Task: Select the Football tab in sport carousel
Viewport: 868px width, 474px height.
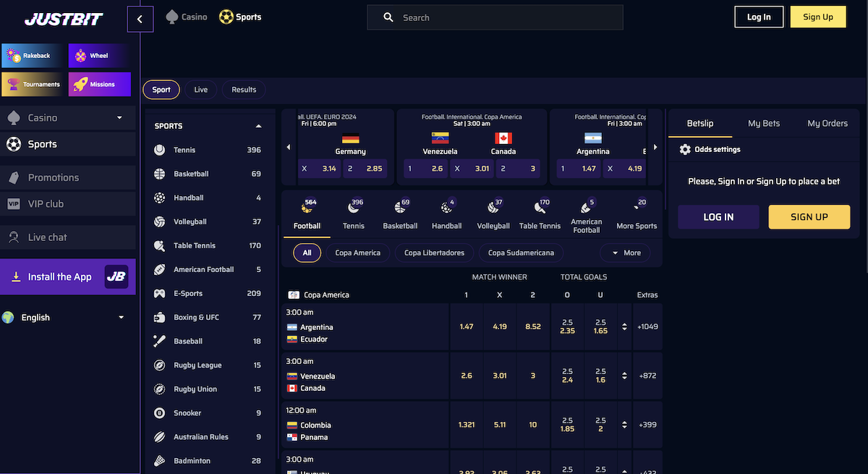Action: pyautogui.click(x=307, y=215)
